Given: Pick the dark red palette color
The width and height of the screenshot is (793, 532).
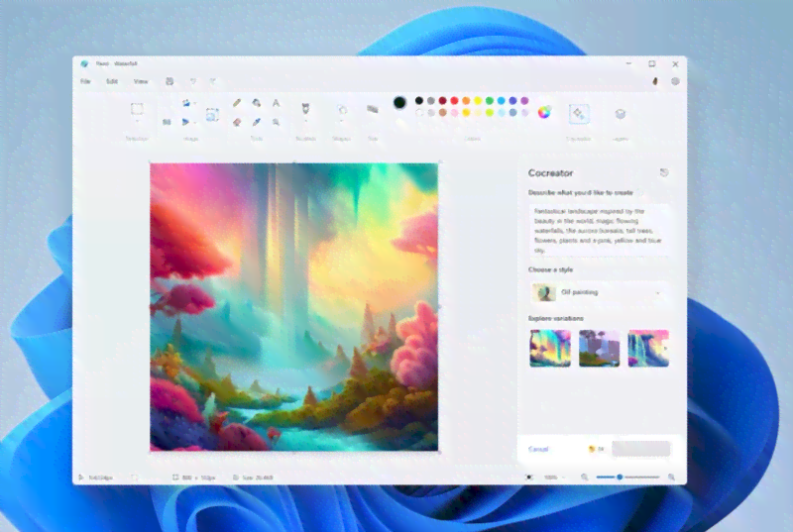Looking at the screenshot, I should (x=442, y=100).
